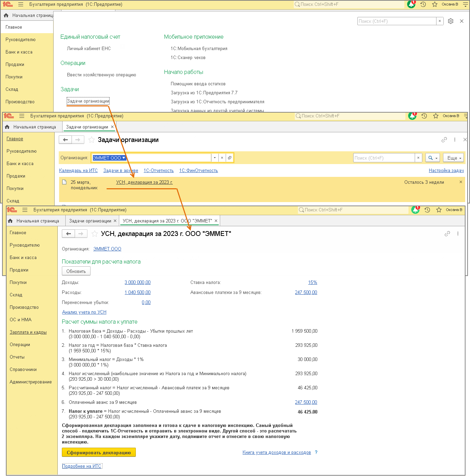This screenshot has width=470, height=476.
Task: Open Еще dropdown menu
Action: pos(454,158)
